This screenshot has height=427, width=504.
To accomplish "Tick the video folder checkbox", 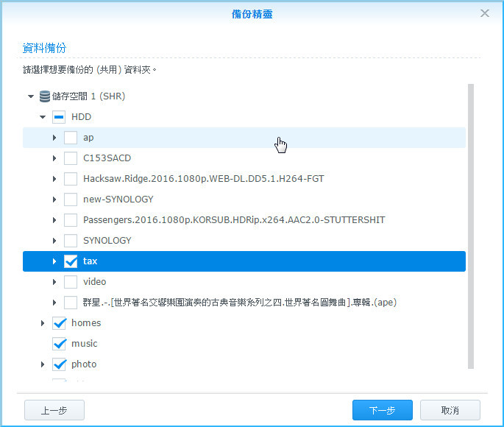I will 71,282.
